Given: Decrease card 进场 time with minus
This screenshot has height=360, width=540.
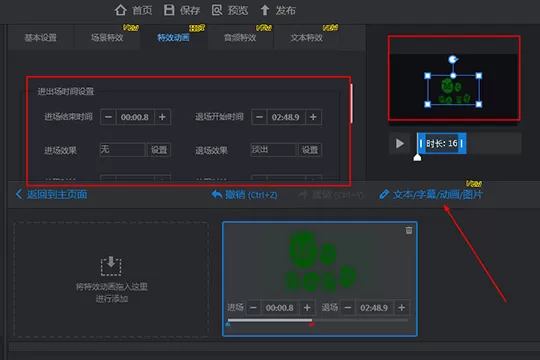Looking at the screenshot, I should tap(253, 308).
